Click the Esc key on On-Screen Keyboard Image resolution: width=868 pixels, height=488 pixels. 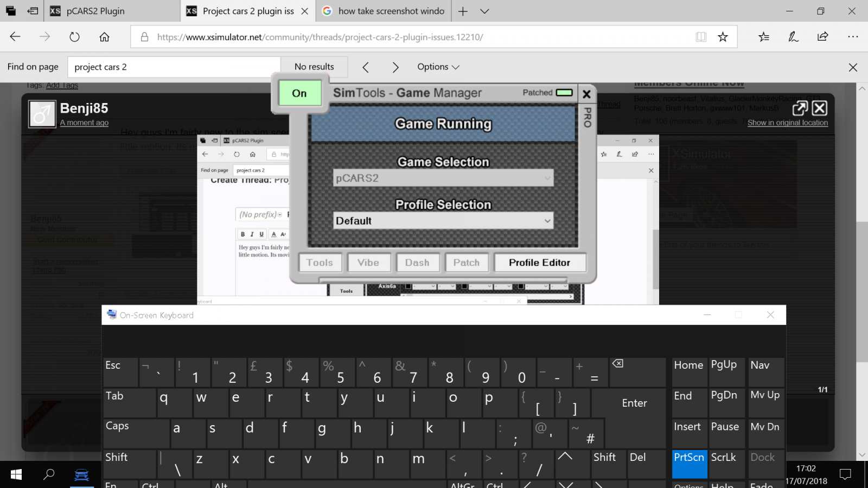(x=120, y=372)
